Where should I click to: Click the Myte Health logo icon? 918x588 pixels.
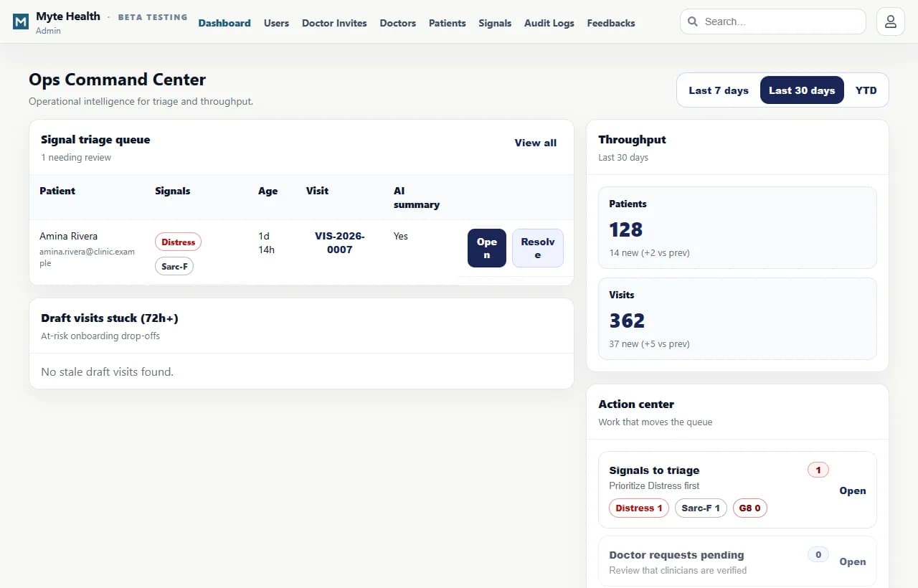click(21, 22)
